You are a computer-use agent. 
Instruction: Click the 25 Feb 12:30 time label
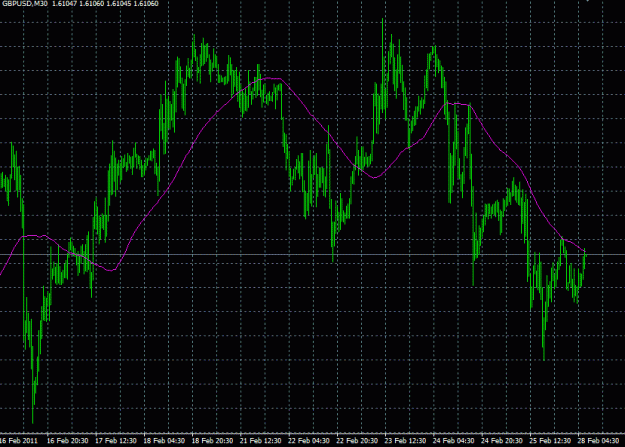pos(550,441)
